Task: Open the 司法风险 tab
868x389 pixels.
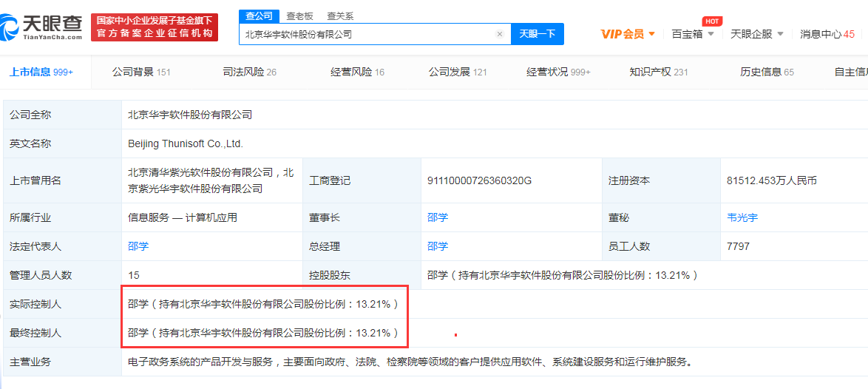Action: (x=249, y=72)
